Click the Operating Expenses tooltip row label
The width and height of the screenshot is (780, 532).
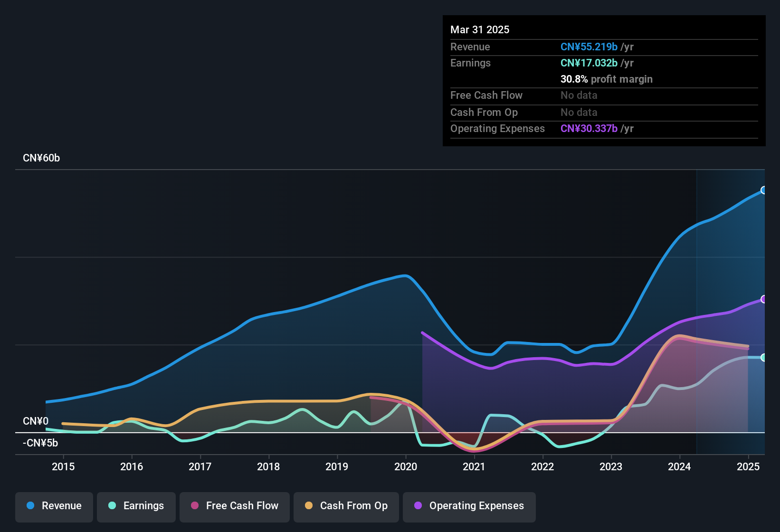pyautogui.click(x=497, y=128)
